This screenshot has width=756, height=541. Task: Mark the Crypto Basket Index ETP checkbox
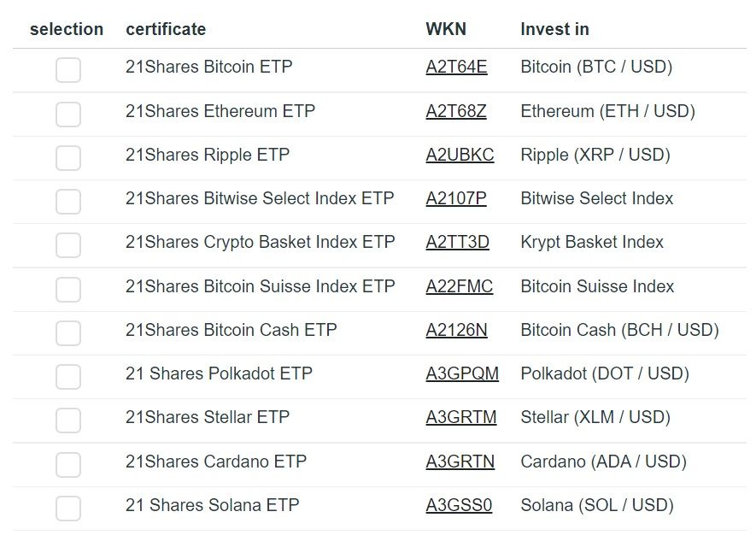pyautogui.click(x=68, y=245)
